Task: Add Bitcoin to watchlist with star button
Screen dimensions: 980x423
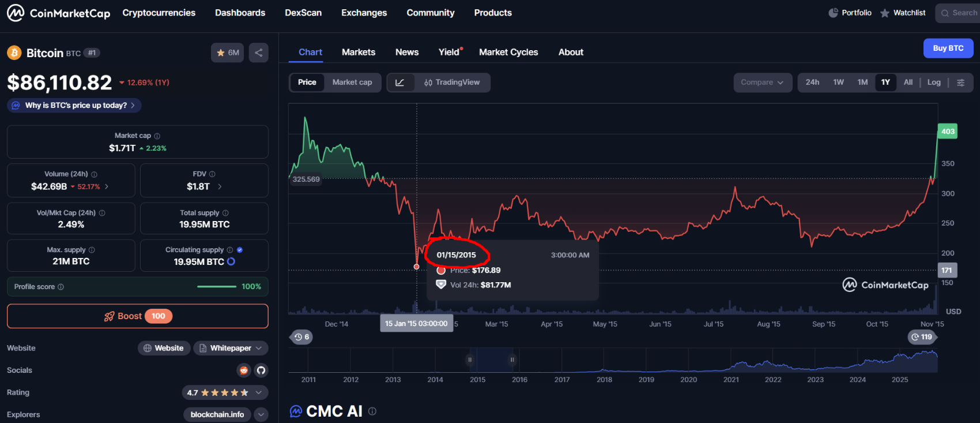Action: pyautogui.click(x=227, y=53)
